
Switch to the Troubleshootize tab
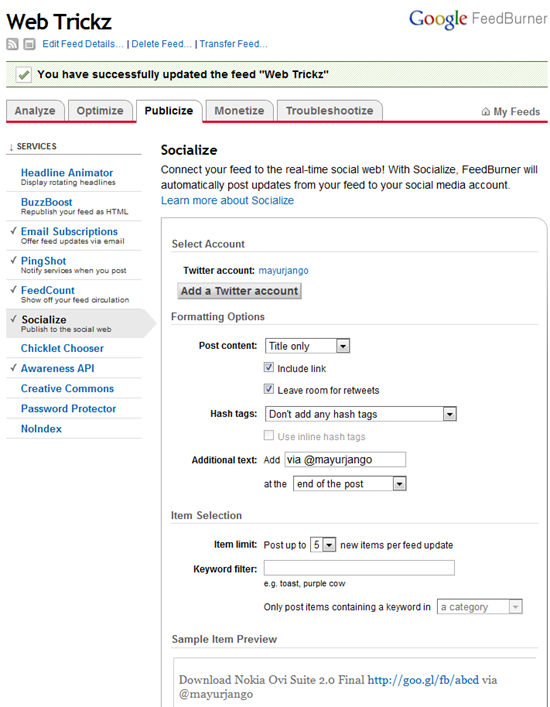[330, 111]
